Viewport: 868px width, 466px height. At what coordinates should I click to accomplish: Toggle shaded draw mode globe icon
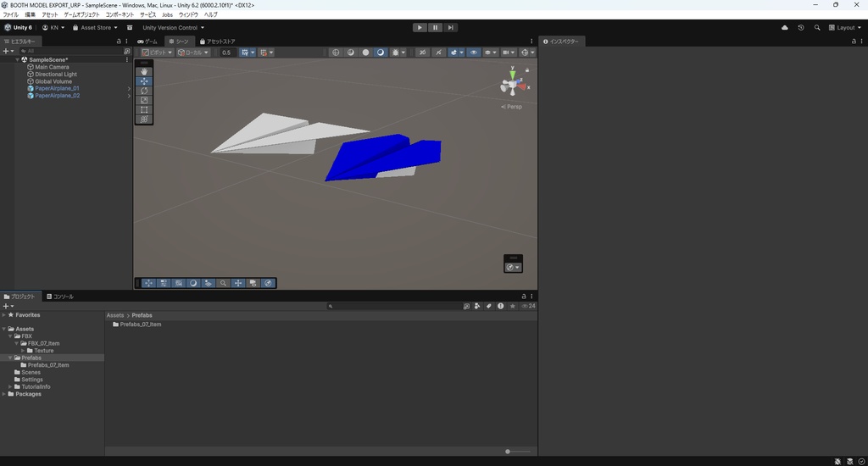[336, 53]
